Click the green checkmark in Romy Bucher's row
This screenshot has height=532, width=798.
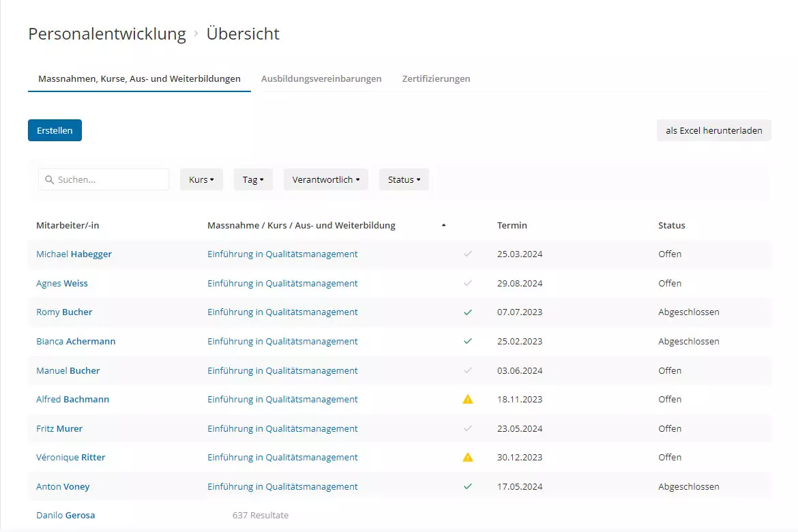467,312
